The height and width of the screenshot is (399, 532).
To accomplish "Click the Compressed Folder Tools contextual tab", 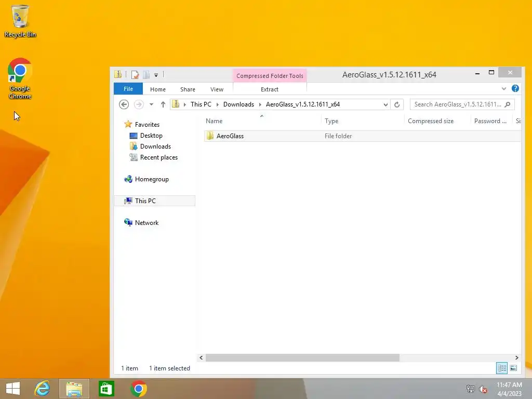I will pos(270,76).
